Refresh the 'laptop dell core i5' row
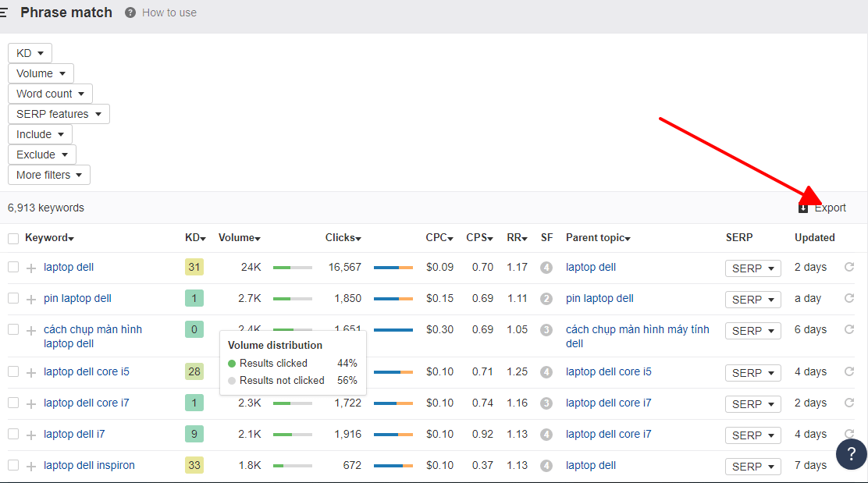The height and width of the screenshot is (483, 868). pos(849,371)
